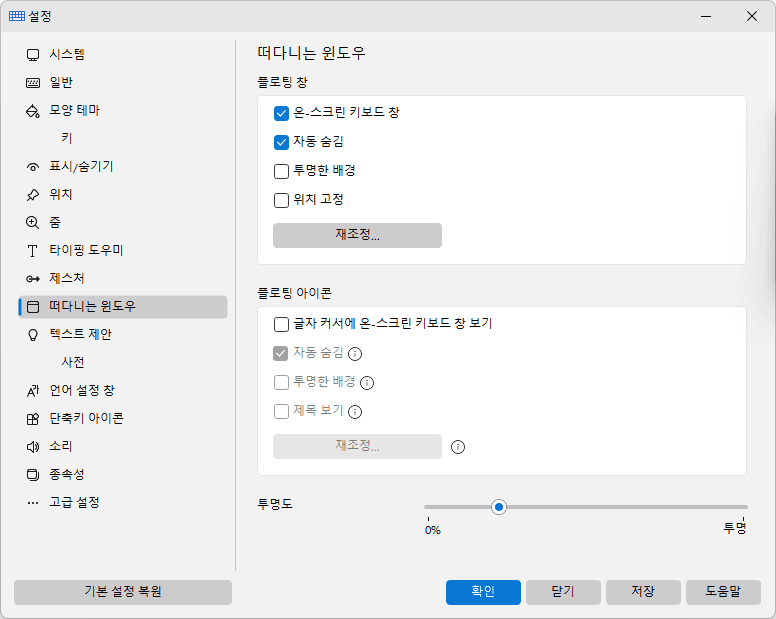The width and height of the screenshot is (776, 619).
Task: Toggle 투명한 배경 checkbox under 플로팅 아이콘
Action: 281,382
